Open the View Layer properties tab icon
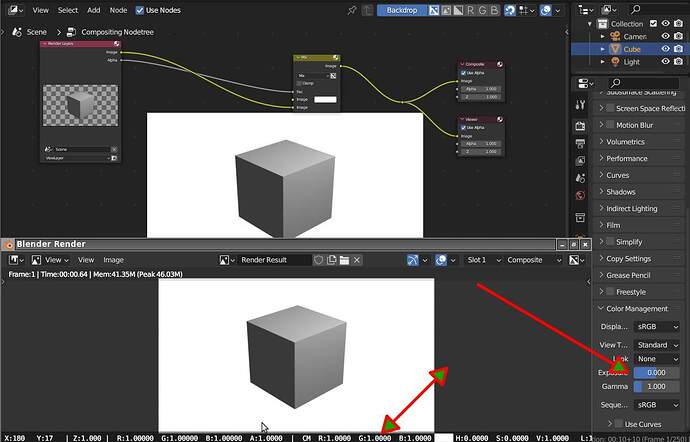690x442 pixels. tap(580, 161)
